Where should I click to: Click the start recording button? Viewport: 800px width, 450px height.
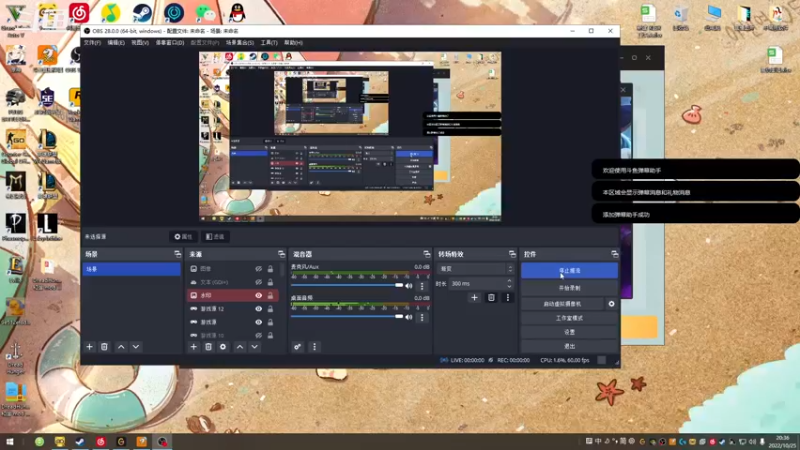pos(569,288)
